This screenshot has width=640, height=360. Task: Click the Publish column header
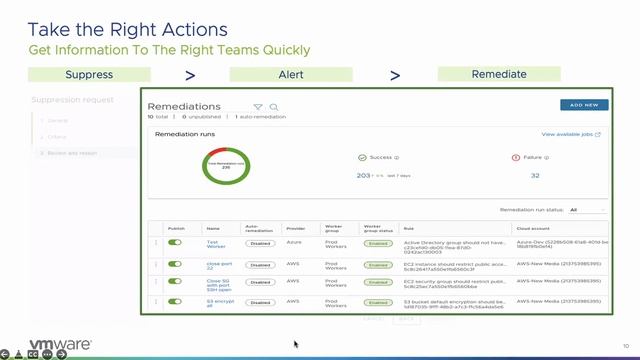point(176,229)
